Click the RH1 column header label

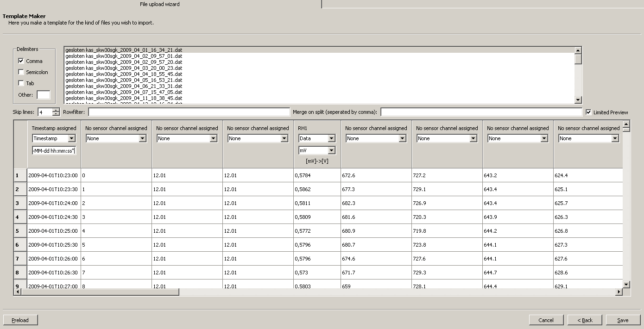point(303,128)
